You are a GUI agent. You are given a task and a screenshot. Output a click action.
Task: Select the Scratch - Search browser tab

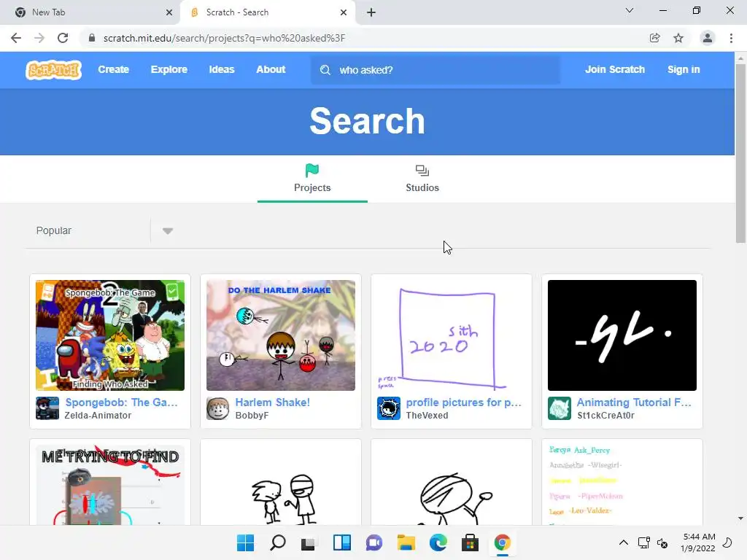(267, 12)
